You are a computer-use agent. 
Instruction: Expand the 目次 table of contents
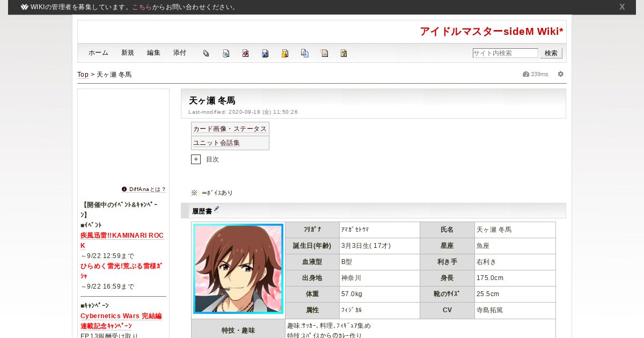coord(196,159)
